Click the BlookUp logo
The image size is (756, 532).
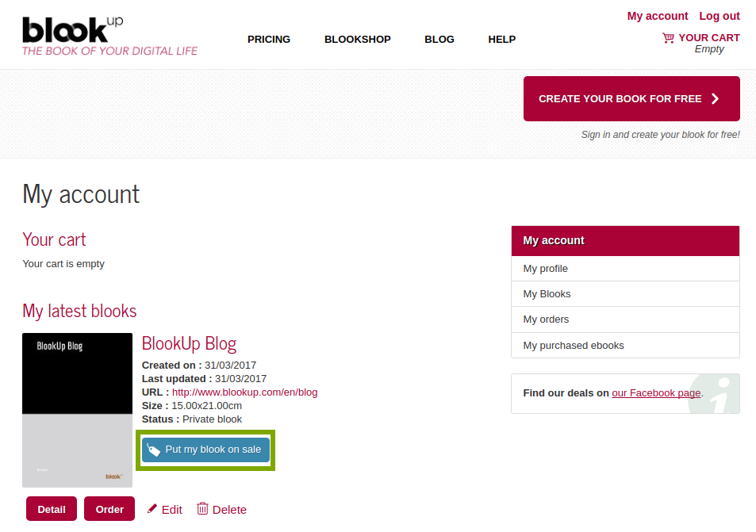(110, 36)
